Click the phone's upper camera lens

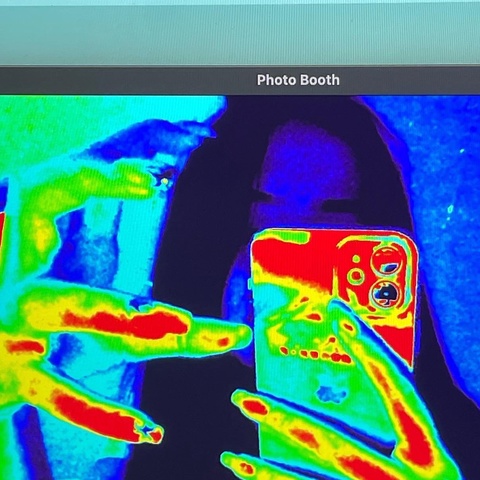pos(388,262)
